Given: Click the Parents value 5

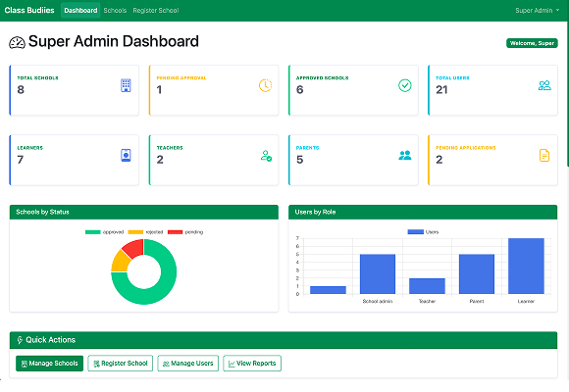Looking at the screenshot, I should point(299,160).
